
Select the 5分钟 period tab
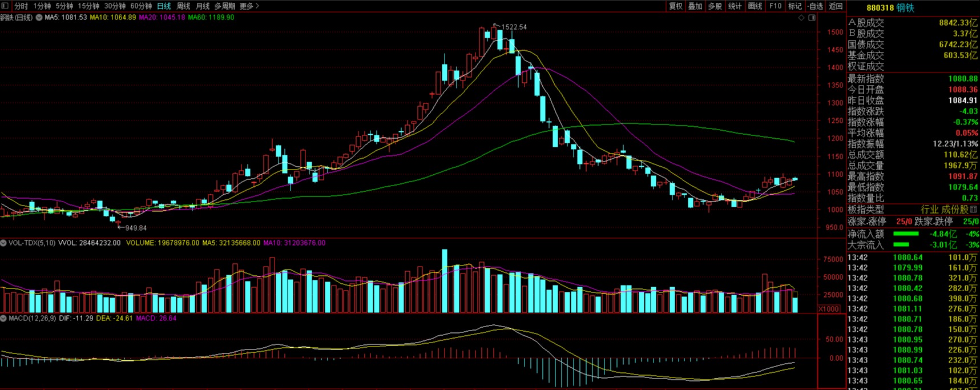point(64,6)
